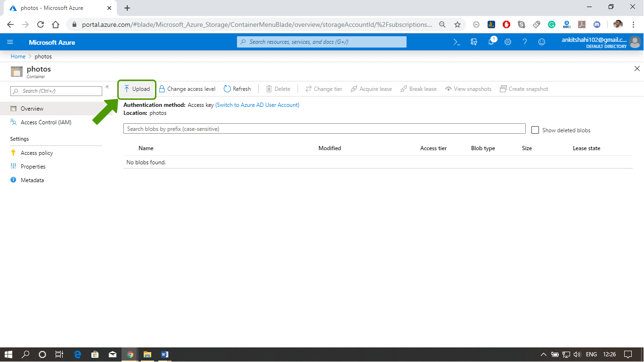Click the Change tier button

tap(324, 89)
